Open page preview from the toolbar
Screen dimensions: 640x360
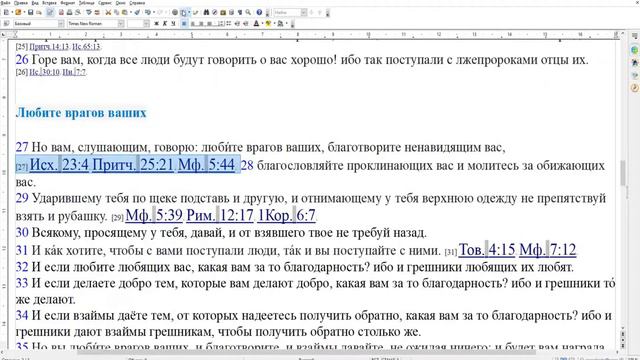point(78,13)
